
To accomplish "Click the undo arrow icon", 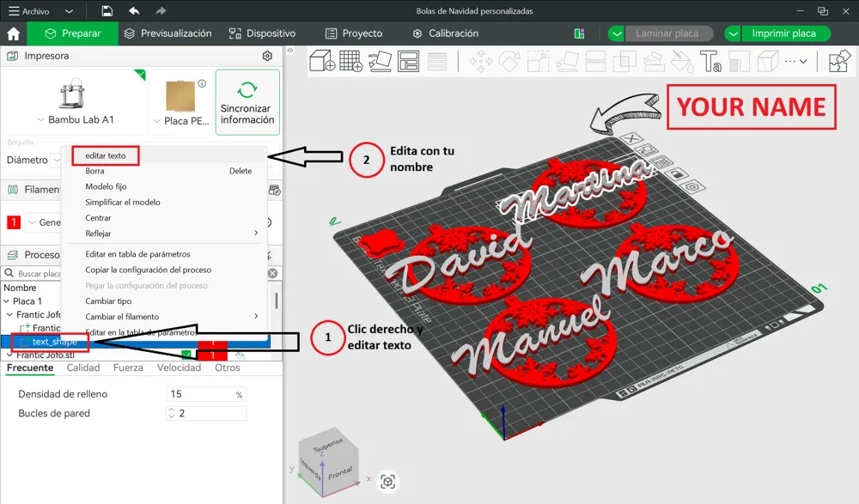I will click(134, 11).
